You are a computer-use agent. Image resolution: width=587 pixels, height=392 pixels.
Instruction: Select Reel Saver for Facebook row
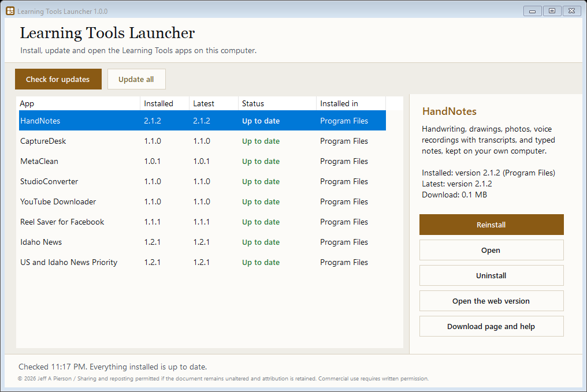click(x=202, y=222)
